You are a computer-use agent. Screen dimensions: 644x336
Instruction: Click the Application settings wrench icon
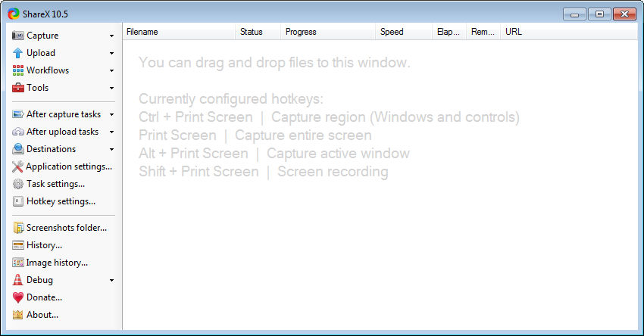coord(17,166)
